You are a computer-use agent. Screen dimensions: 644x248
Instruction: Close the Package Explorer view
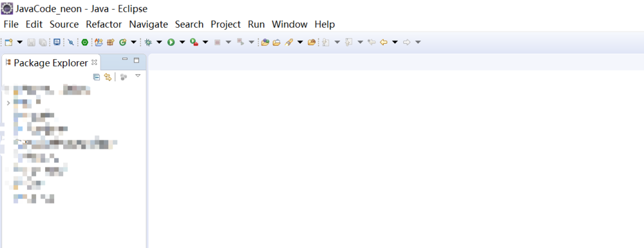point(94,62)
